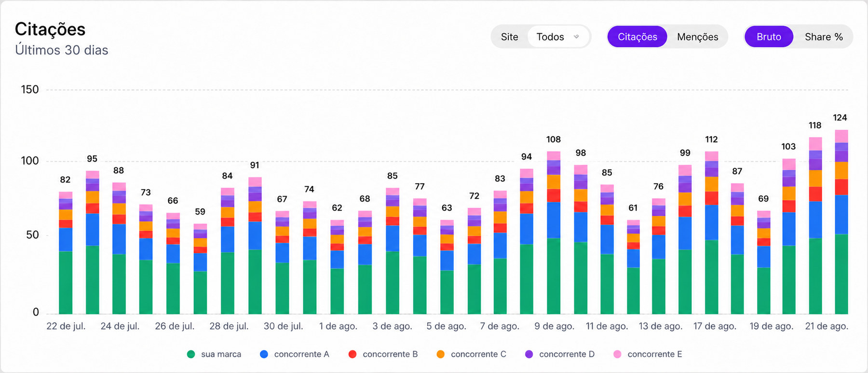The height and width of the screenshot is (373, 868).
Task: Click the bar labeled 91
Action: coord(255,246)
